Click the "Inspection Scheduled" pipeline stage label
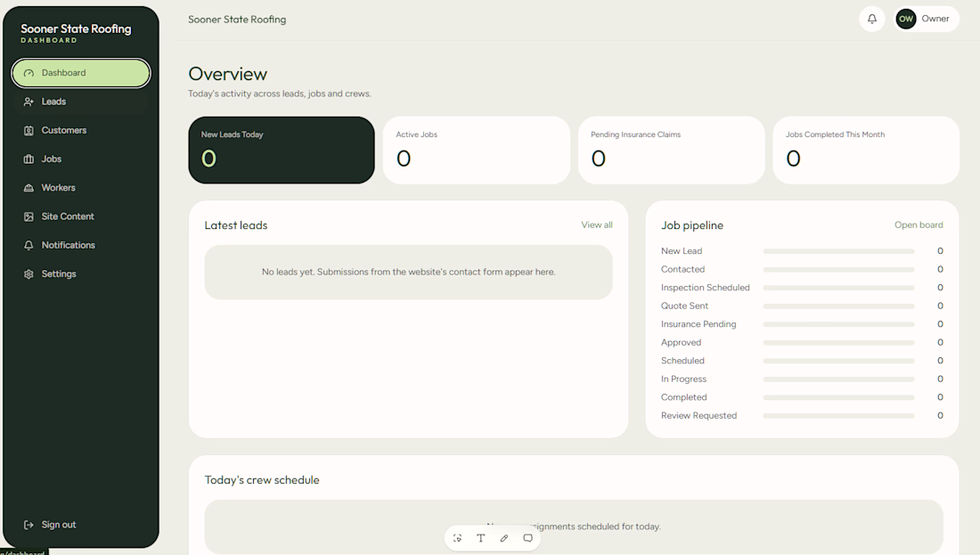This screenshot has height=555, width=980. 706,288
